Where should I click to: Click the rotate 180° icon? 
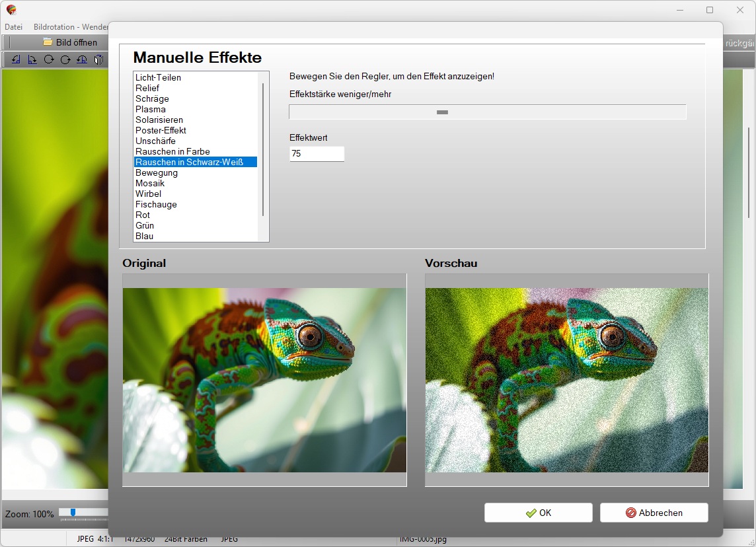coord(82,59)
